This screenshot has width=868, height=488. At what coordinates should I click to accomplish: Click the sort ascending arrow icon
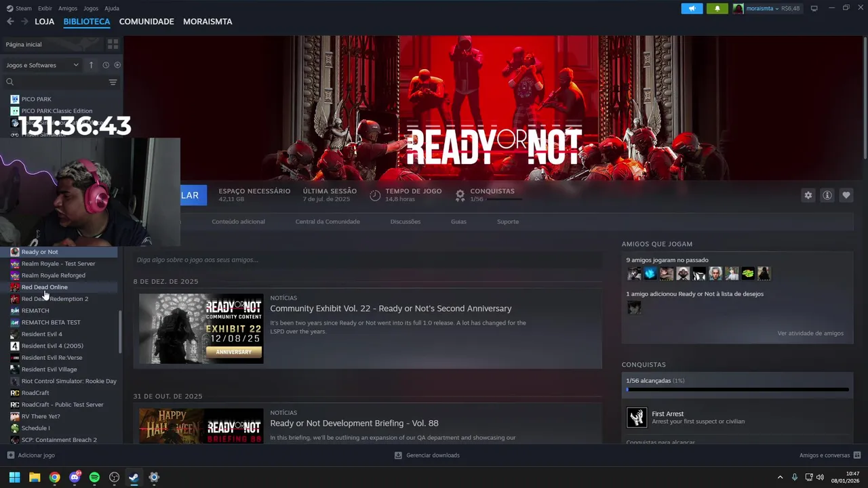click(91, 65)
